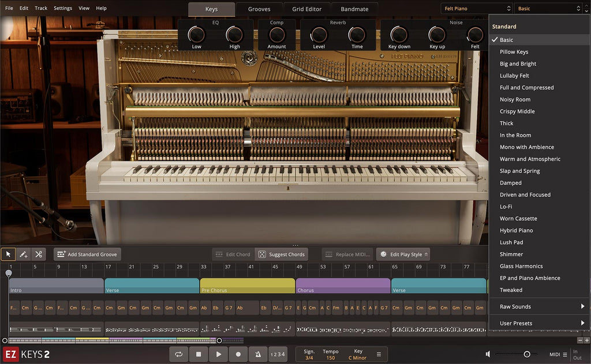Switch to the Grooves tab

click(259, 9)
